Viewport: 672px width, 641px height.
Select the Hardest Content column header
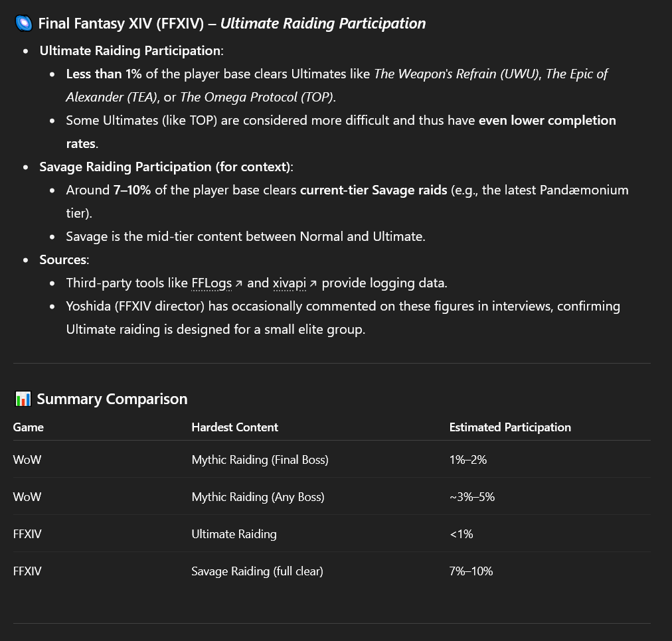(x=235, y=427)
